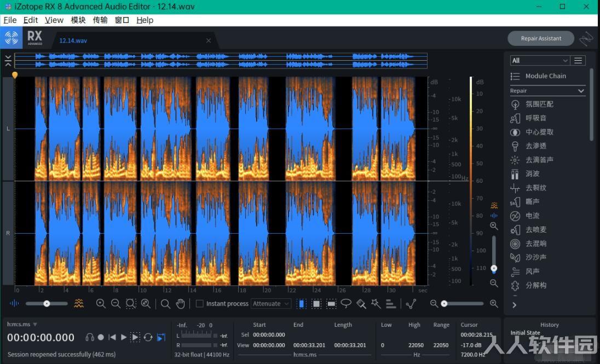
Task: Click the horizontal zoom out magnifier
Action: pos(116,304)
